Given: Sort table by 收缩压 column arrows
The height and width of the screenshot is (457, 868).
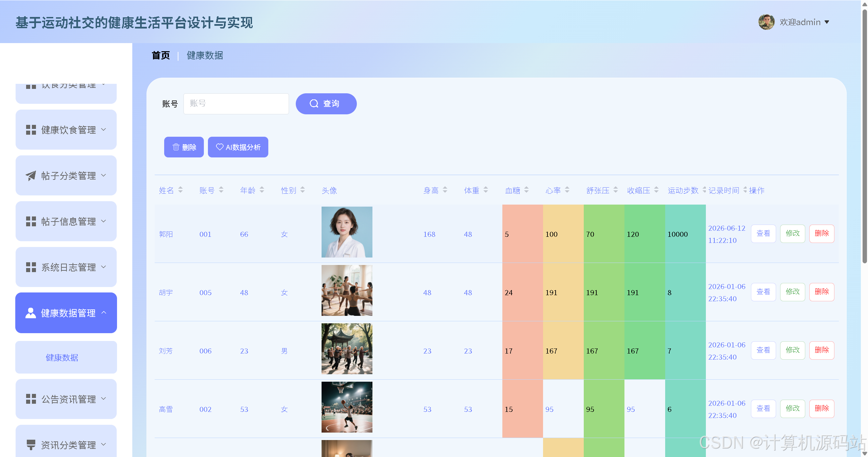Looking at the screenshot, I should pyautogui.click(x=656, y=190).
